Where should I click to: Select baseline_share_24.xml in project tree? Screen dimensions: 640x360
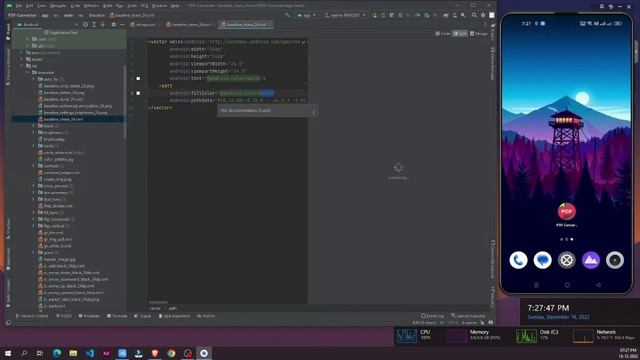pyautogui.click(x=63, y=119)
